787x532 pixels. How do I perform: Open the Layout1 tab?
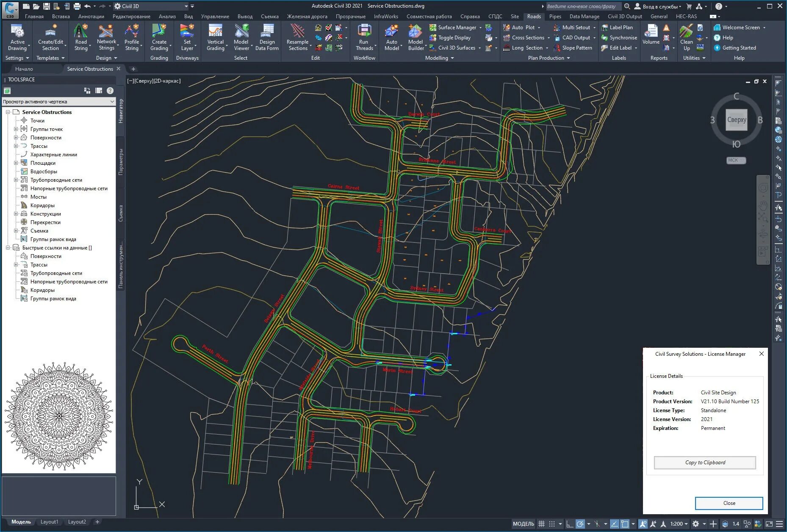point(49,522)
